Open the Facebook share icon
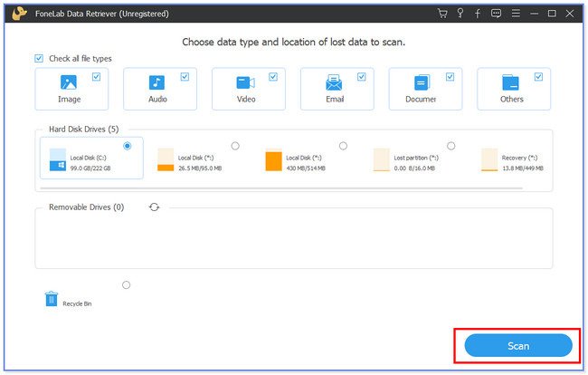 pos(478,14)
